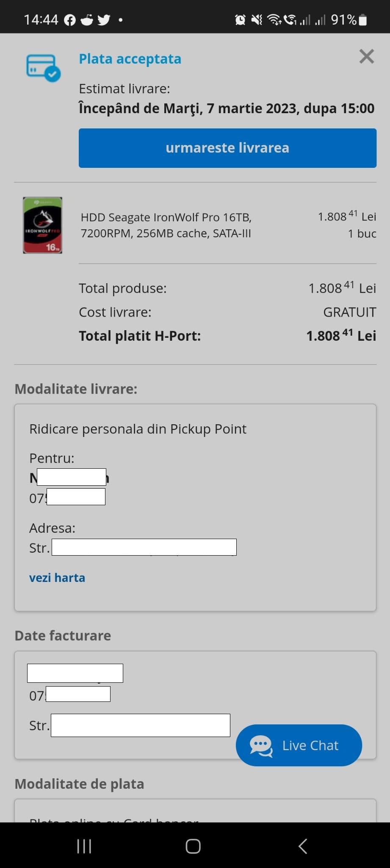Image resolution: width=390 pixels, height=868 pixels.
Task: Follow the vezi harta link
Action: click(57, 578)
